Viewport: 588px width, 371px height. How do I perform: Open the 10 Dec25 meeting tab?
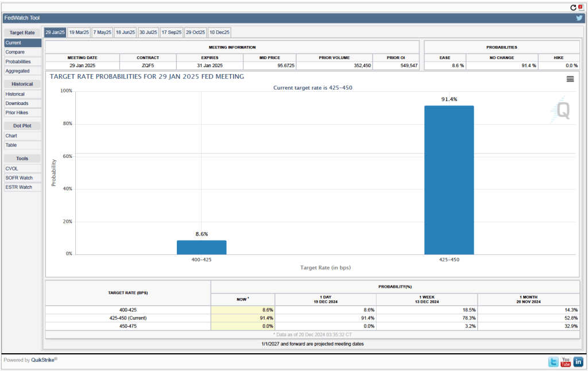coord(219,32)
